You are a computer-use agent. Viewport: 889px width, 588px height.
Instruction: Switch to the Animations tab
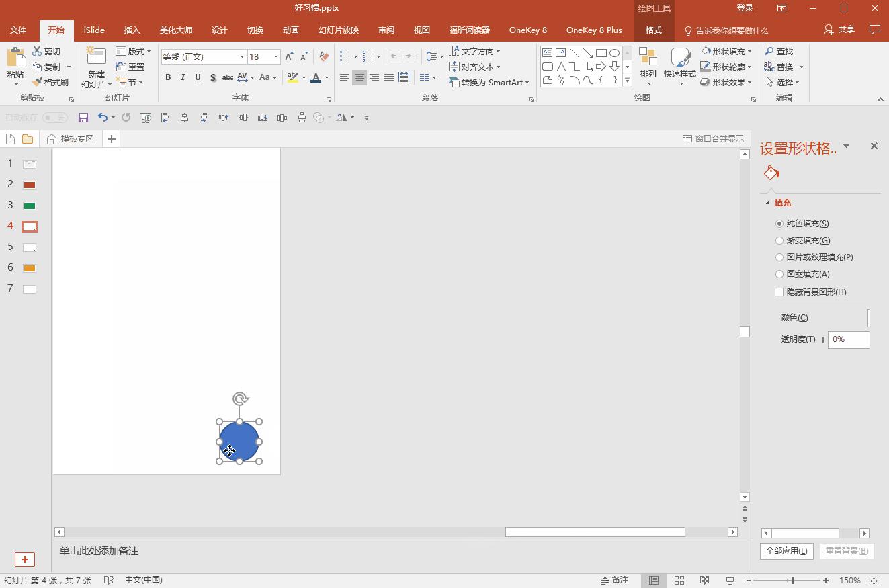290,30
